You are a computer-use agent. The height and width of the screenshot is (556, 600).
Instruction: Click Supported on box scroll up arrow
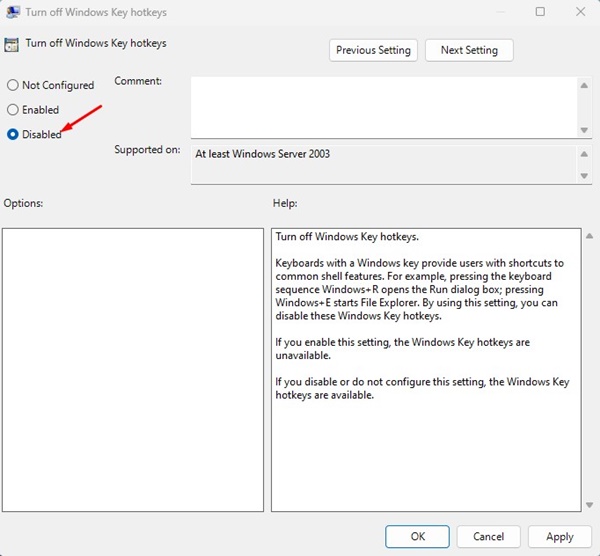[584, 154]
